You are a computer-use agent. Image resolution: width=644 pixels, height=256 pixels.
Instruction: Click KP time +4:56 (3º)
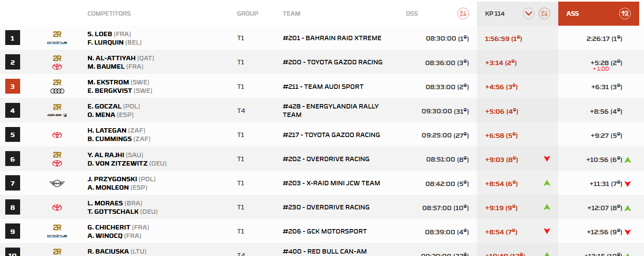[501, 87]
